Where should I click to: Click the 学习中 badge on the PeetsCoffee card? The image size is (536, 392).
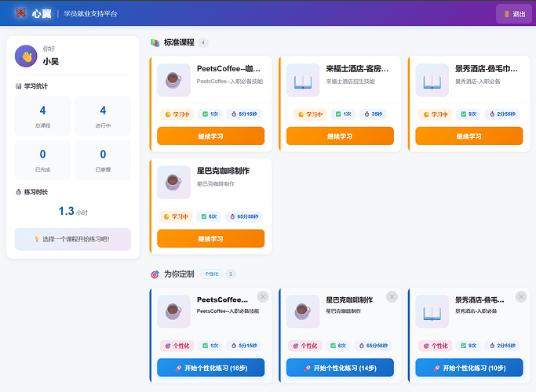point(177,114)
